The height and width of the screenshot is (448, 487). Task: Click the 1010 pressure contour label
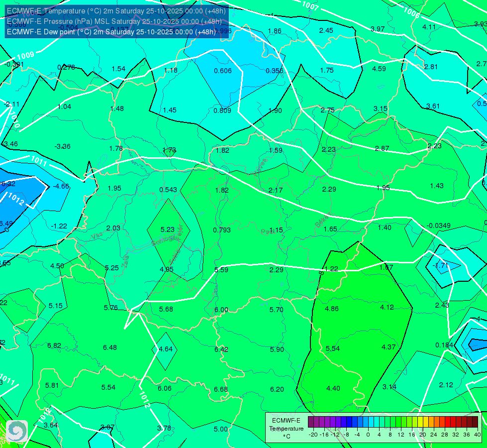14,120
